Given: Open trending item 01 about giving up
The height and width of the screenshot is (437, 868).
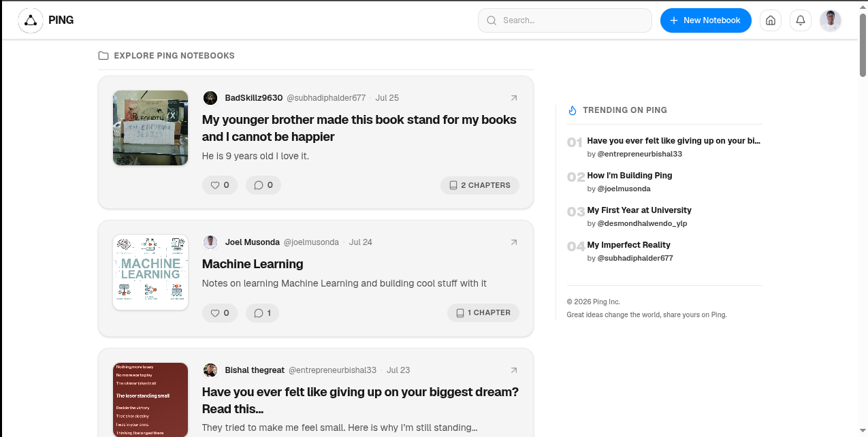Looking at the screenshot, I should pyautogui.click(x=674, y=141).
